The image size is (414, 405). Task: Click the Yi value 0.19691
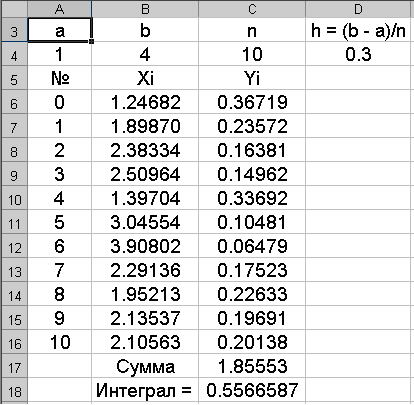[x=252, y=318]
